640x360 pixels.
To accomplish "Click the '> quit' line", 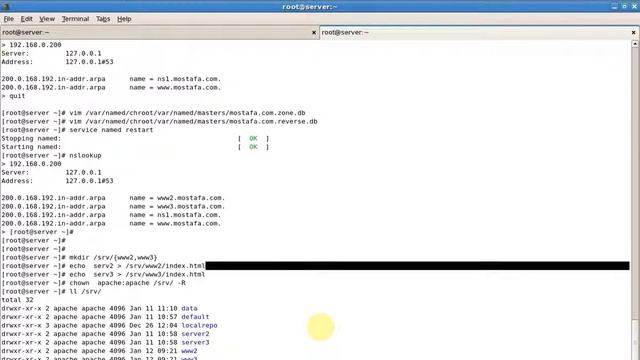I will click(13, 96).
